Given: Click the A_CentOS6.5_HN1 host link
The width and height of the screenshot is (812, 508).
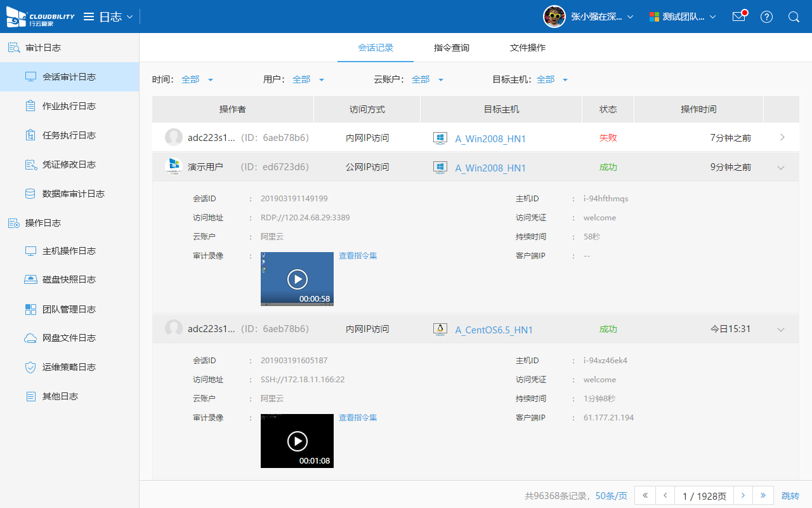Looking at the screenshot, I should coord(494,330).
